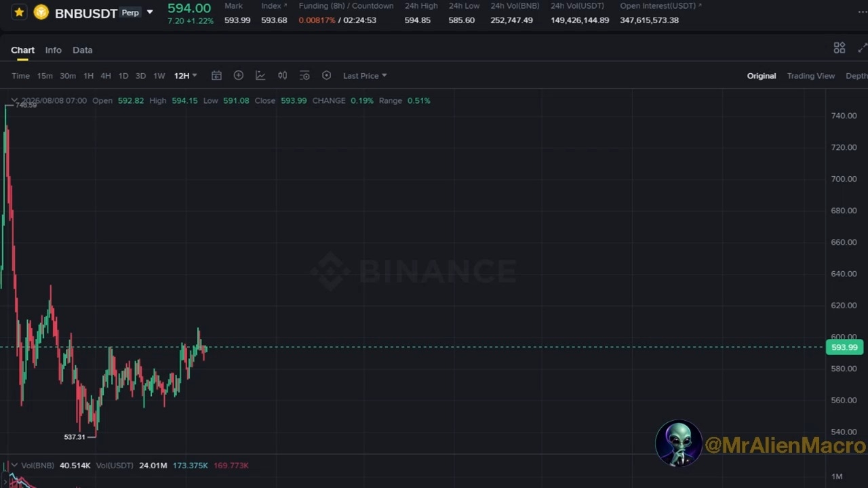Expand the chart to fullscreen

coord(863,48)
